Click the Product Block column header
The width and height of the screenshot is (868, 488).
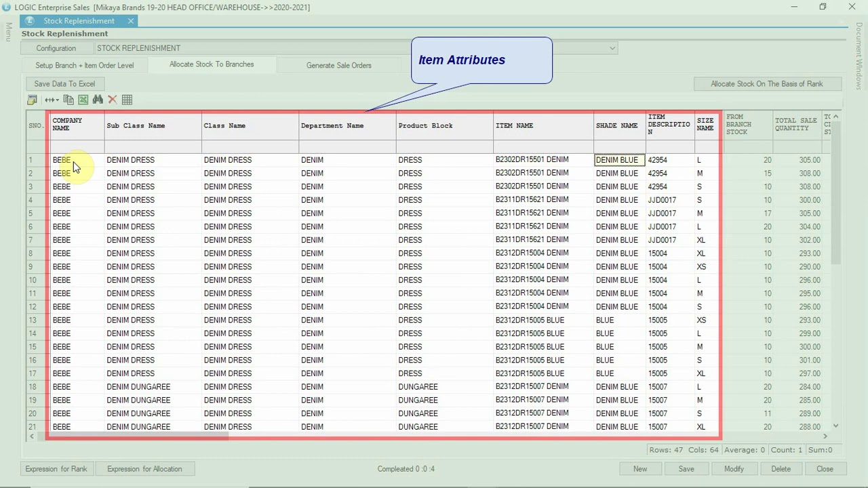[445, 125]
